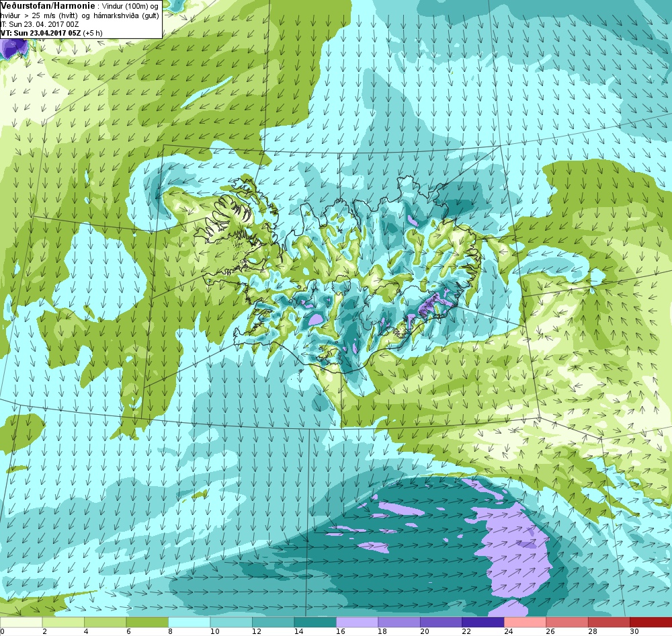
Task: Click the legend label "4"
Action: click(87, 631)
